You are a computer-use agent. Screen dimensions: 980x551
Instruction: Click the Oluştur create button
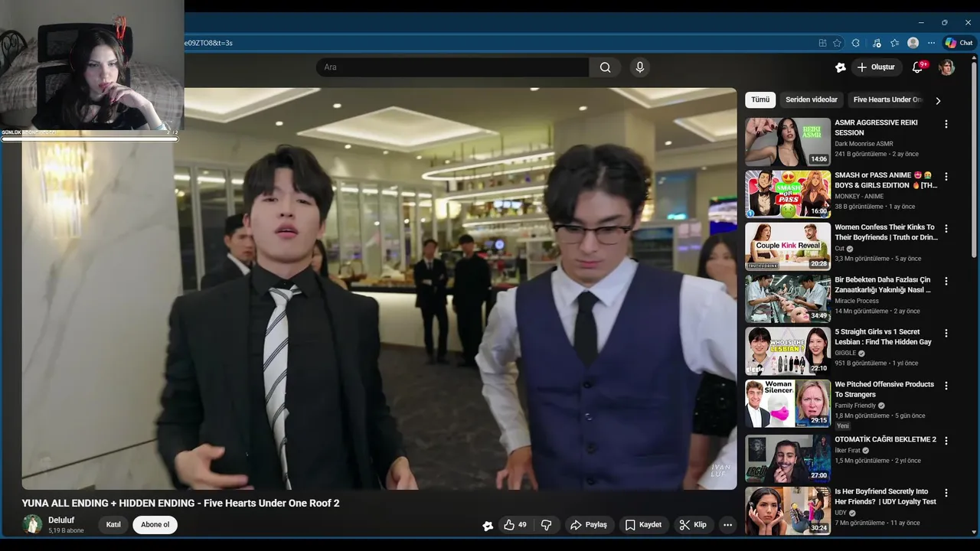(876, 67)
